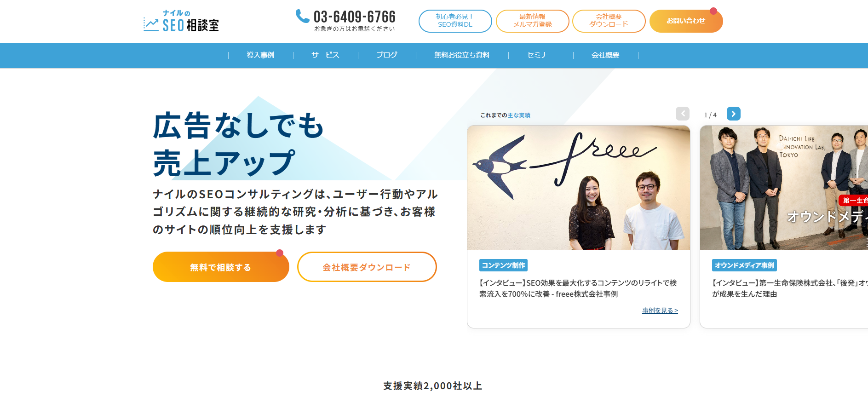
Task: Go to next case study slide arrow
Action: point(733,114)
